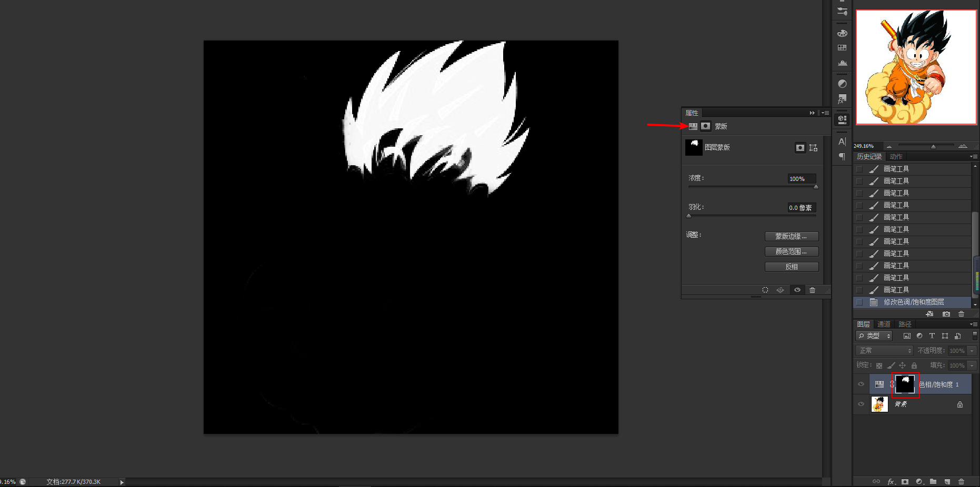Delete layer with Layers panel trash
980x487 pixels.
click(962, 481)
